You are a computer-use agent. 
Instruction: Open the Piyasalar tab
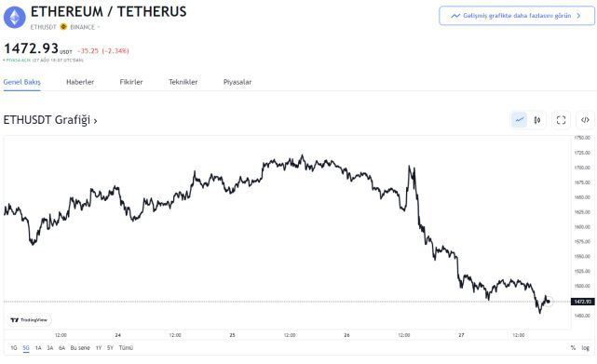pyautogui.click(x=237, y=82)
